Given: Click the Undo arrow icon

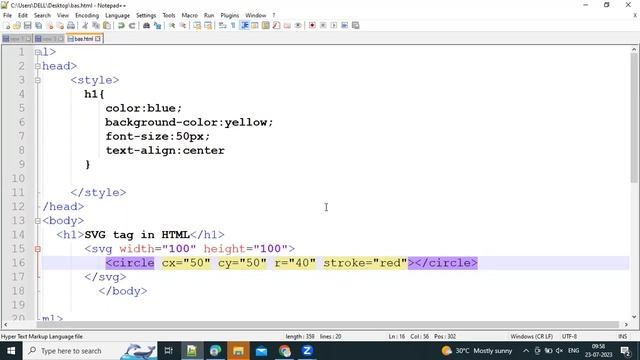Looking at the screenshot, I should click(121, 25).
